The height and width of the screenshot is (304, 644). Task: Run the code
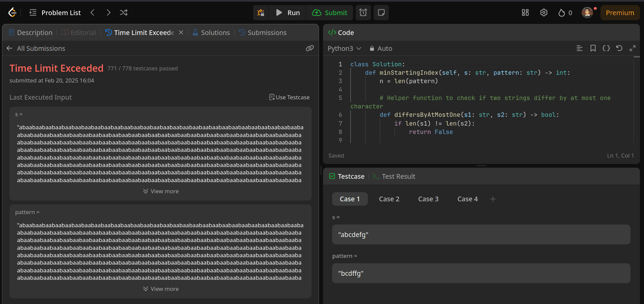point(288,13)
